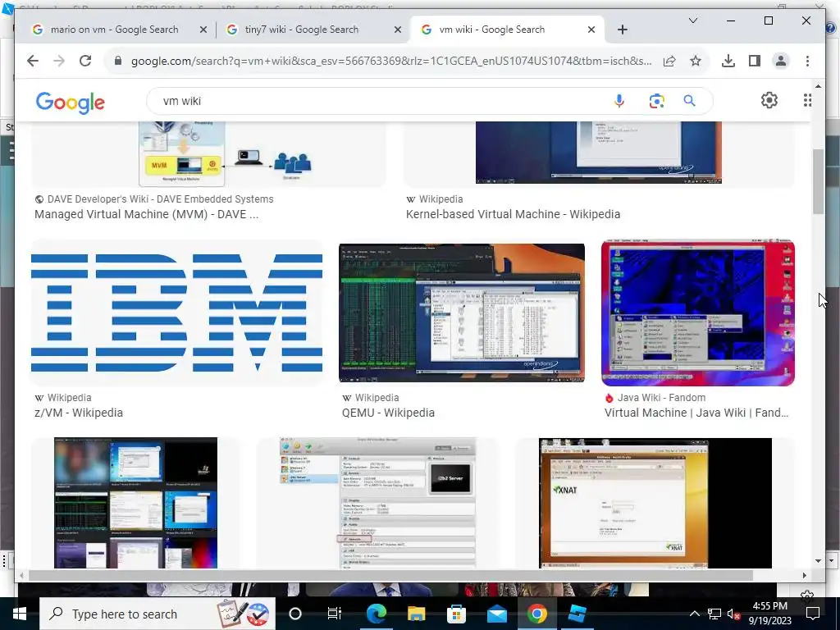Show hidden system tray icons
The height and width of the screenshot is (630, 840).
coord(694,614)
